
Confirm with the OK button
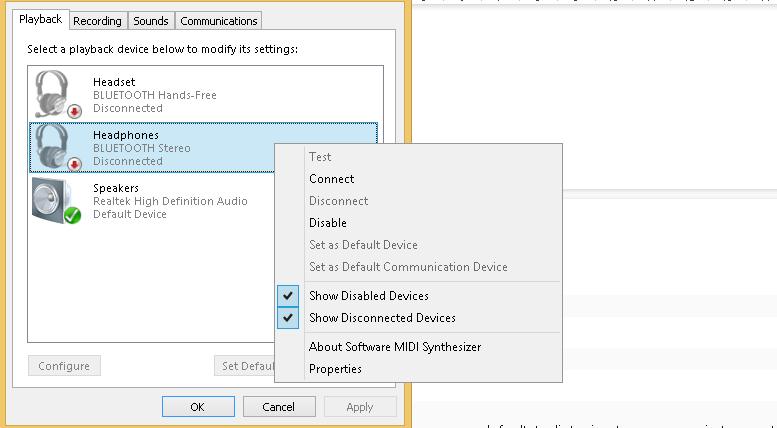(198, 407)
